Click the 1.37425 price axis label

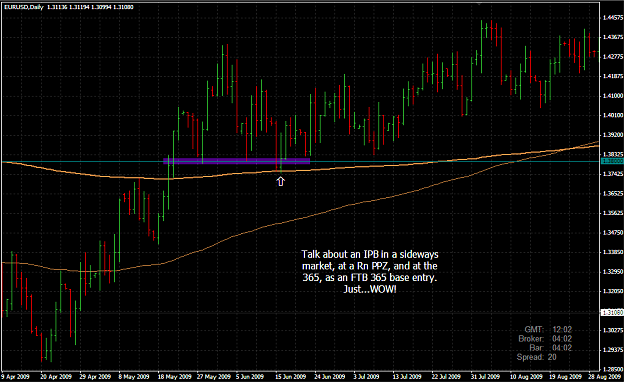[x=613, y=174]
